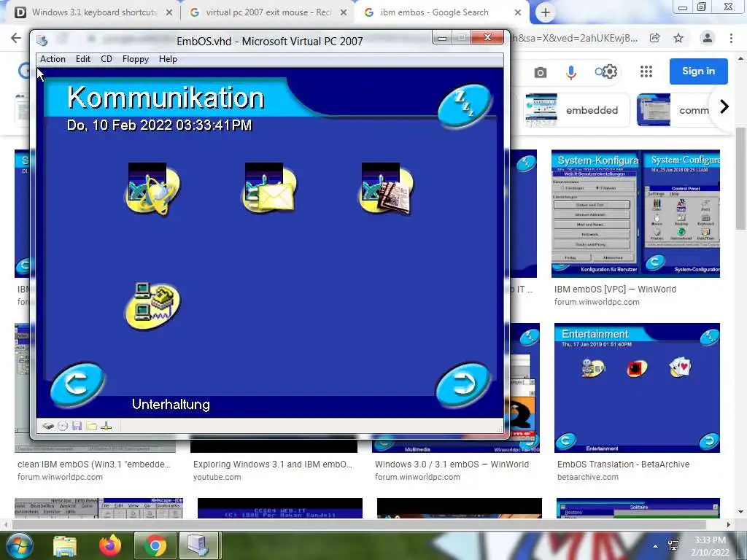
Task: Switch to virtual pc 2007 exit mouse tab
Action: (x=268, y=12)
